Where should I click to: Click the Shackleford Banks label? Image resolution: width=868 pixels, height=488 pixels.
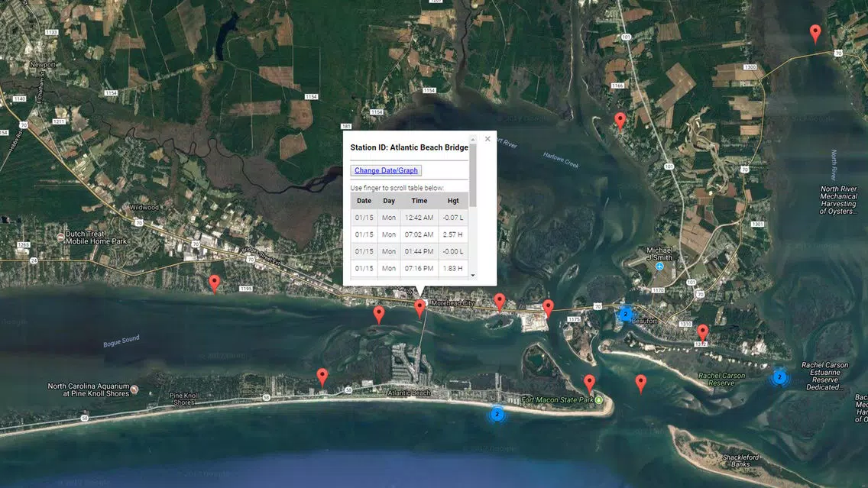click(x=740, y=461)
